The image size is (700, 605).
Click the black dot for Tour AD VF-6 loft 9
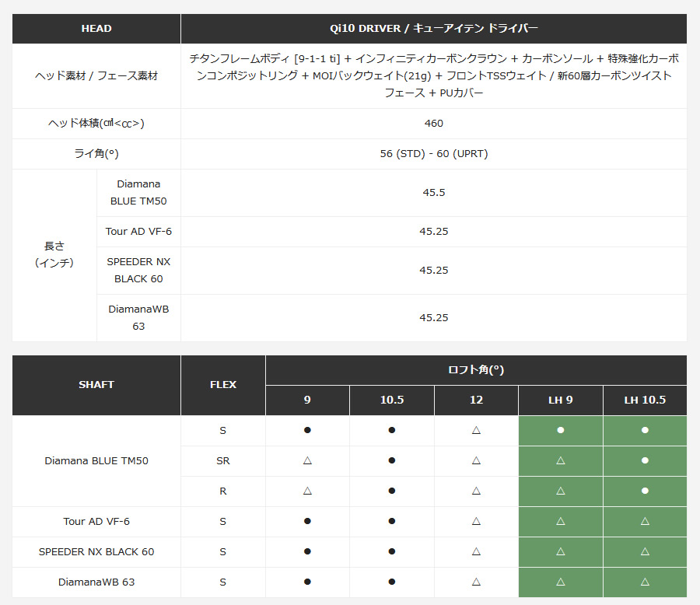click(307, 522)
